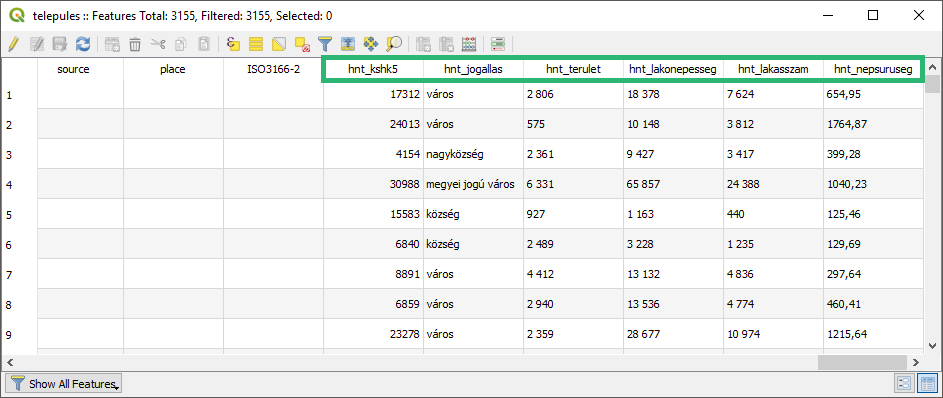Viewport: 943px width, 398px height.
Task: Select all features in the table
Action: point(256,43)
